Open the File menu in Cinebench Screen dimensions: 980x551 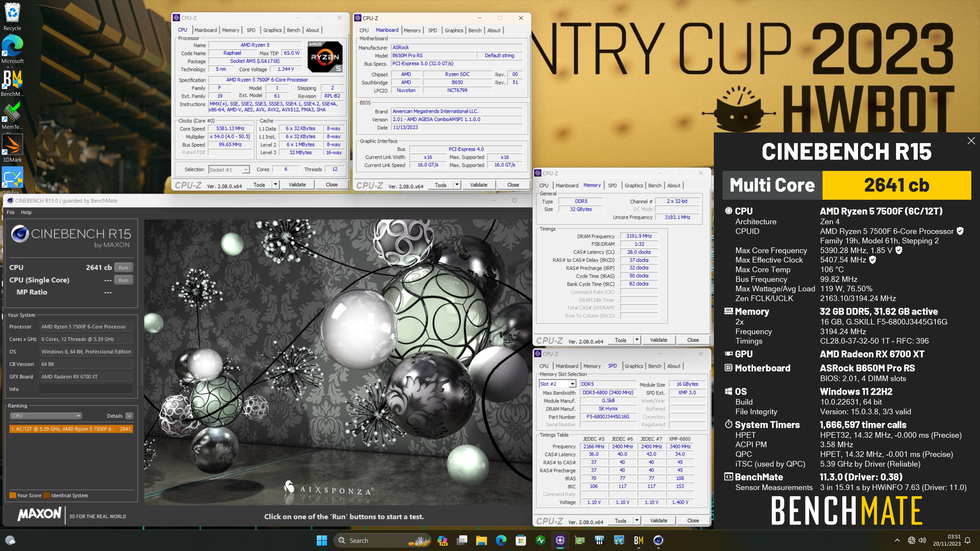pyautogui.click(x=11, y=212)
